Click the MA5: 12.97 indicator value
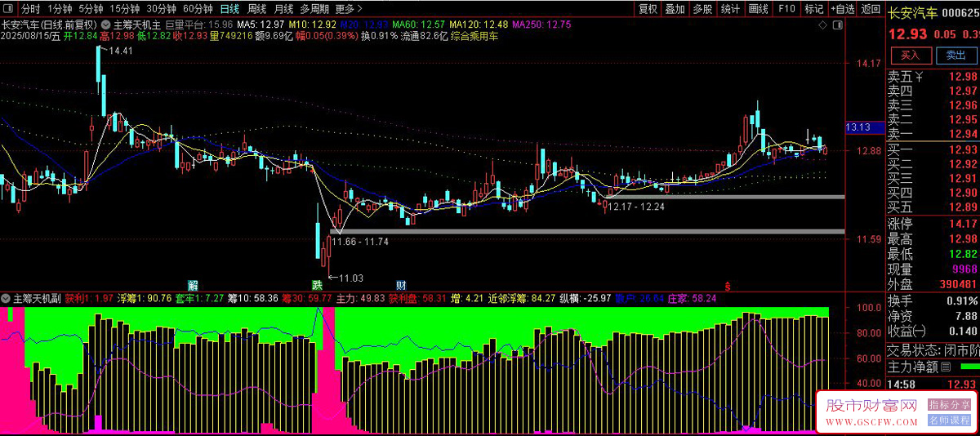This screenshot has height=436, width=980. click(x=260, y=24)
